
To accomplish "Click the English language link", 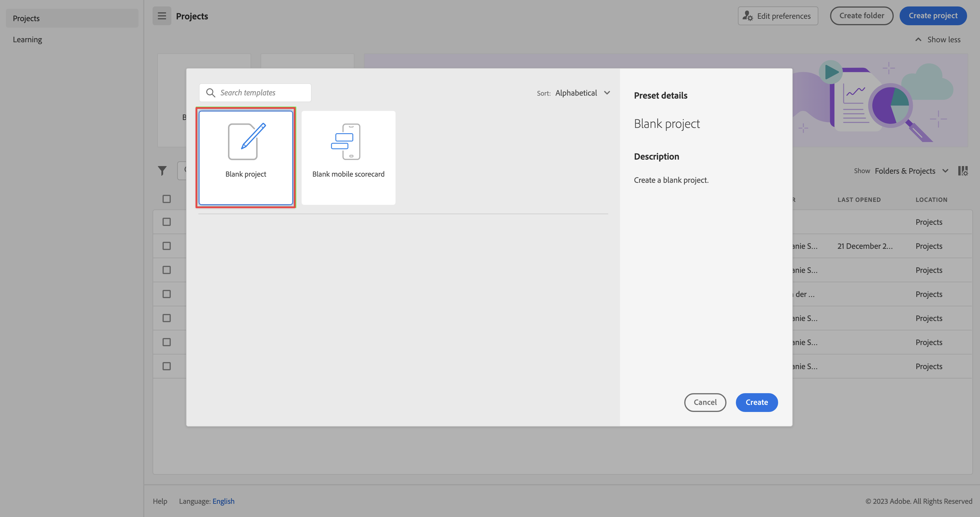I will [x=223, y=501].
